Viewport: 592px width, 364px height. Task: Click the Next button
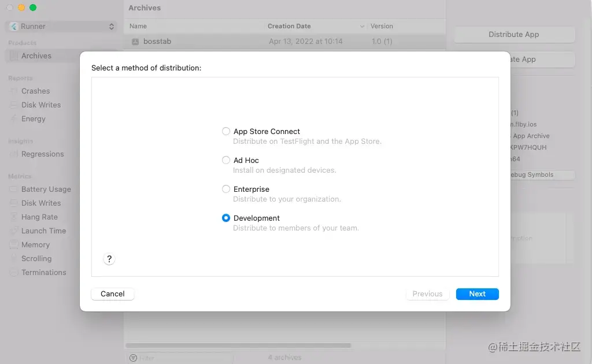click(x=477, y=294)
